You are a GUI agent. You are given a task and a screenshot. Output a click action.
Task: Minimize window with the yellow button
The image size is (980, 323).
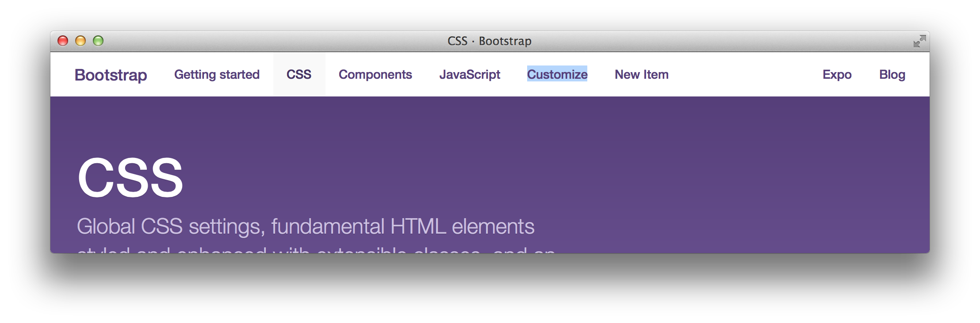[80, 41]
